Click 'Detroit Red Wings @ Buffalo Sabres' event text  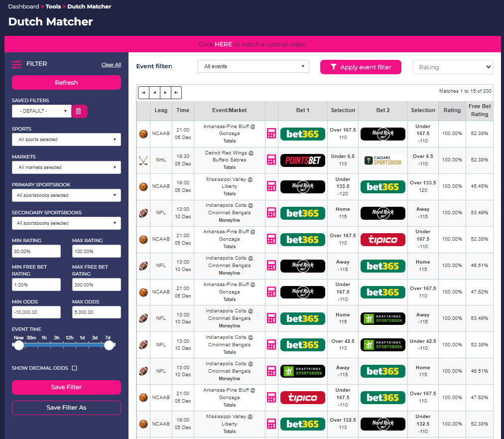point(230,156)
